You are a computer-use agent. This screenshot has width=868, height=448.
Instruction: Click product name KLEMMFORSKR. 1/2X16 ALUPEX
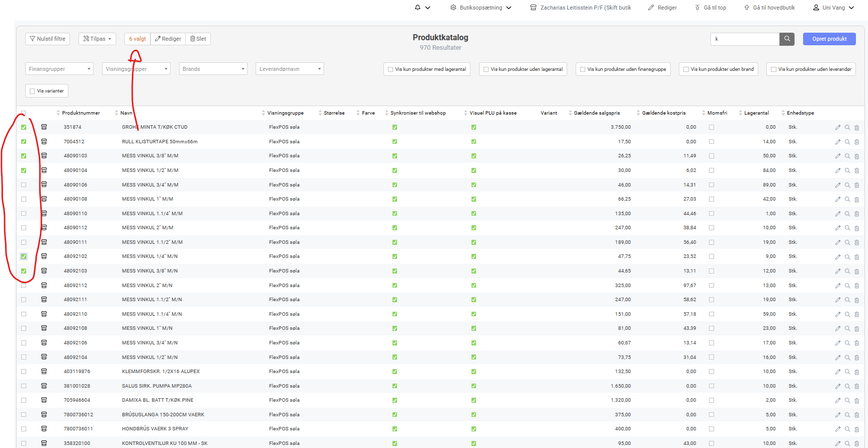tap(161, 372)
